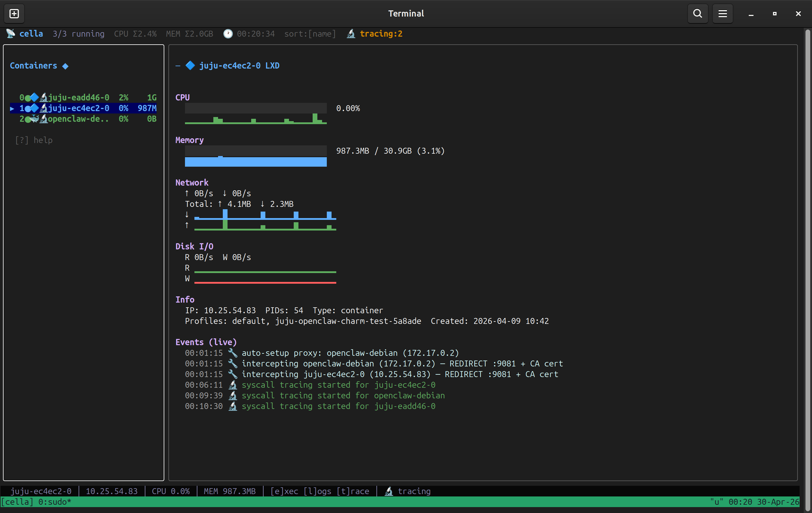Click the Network download sparkline
Viewport: 812px width, 513px height.
tap(265, 215)
